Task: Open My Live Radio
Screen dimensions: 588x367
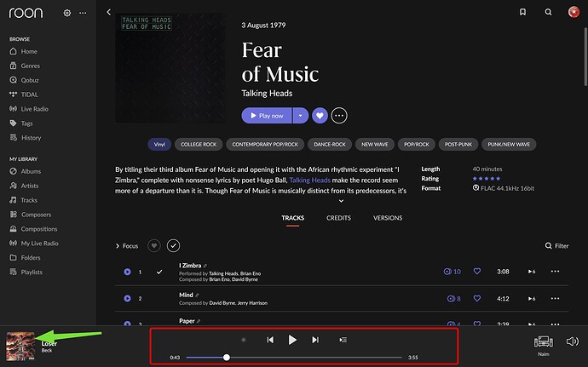Action: [34, 244]
